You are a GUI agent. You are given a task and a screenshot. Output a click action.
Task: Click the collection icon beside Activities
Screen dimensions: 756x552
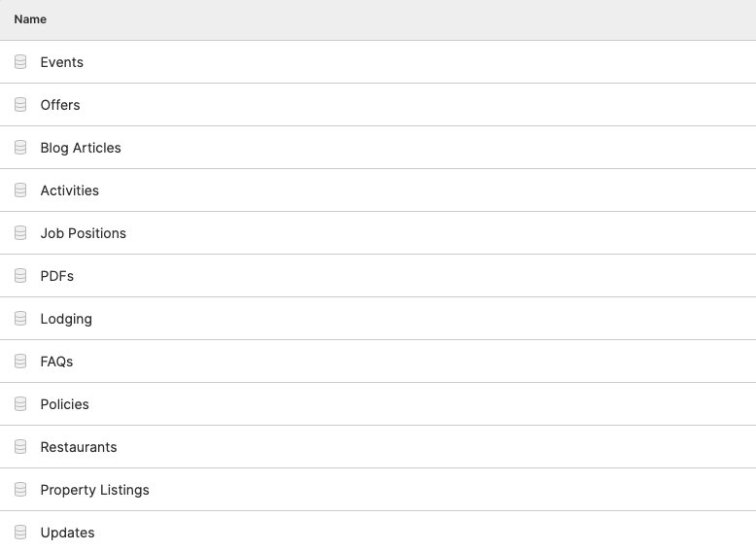click(x=20, y=190)
